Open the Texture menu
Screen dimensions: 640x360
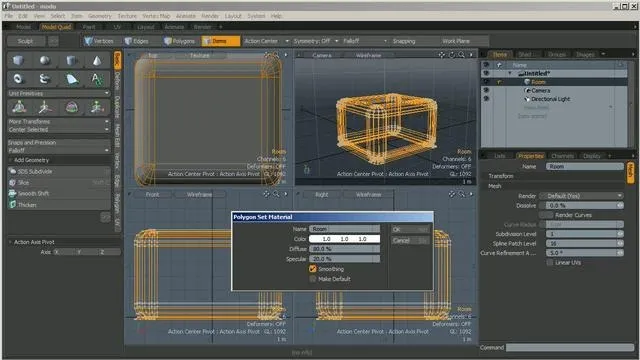(127, 16)
